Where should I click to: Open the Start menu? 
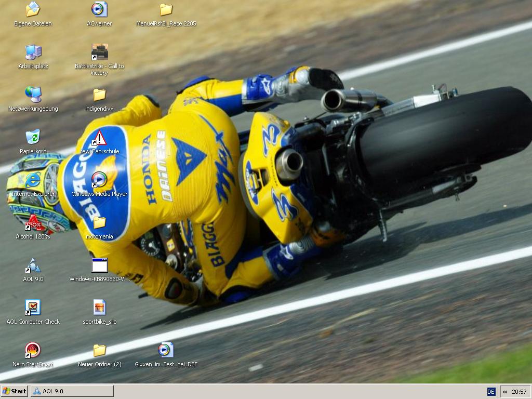pos(15,391)
